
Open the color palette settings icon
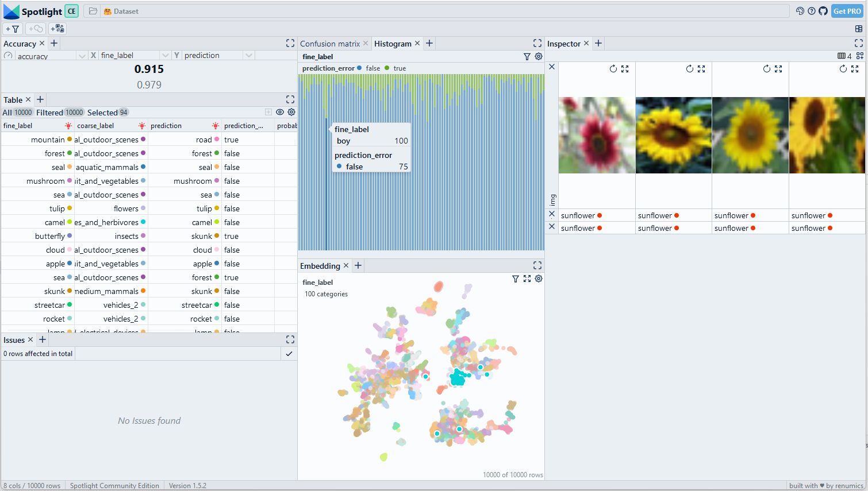800,11
